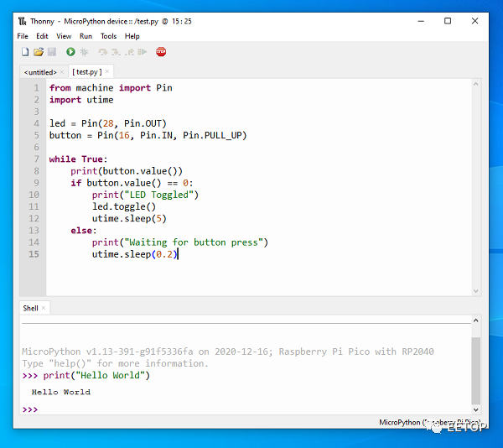Screen dimensions: 503x448
Task: Click the Open file folder icon
Action: coord(39,52)
